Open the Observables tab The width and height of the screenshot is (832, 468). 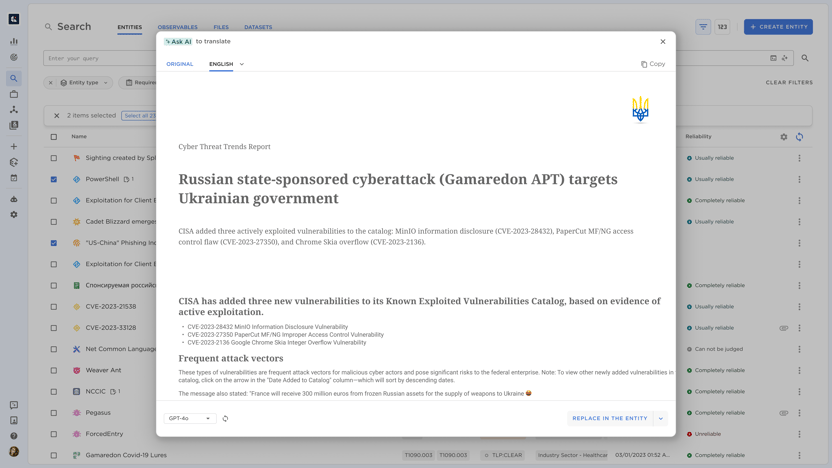[177, 27]
